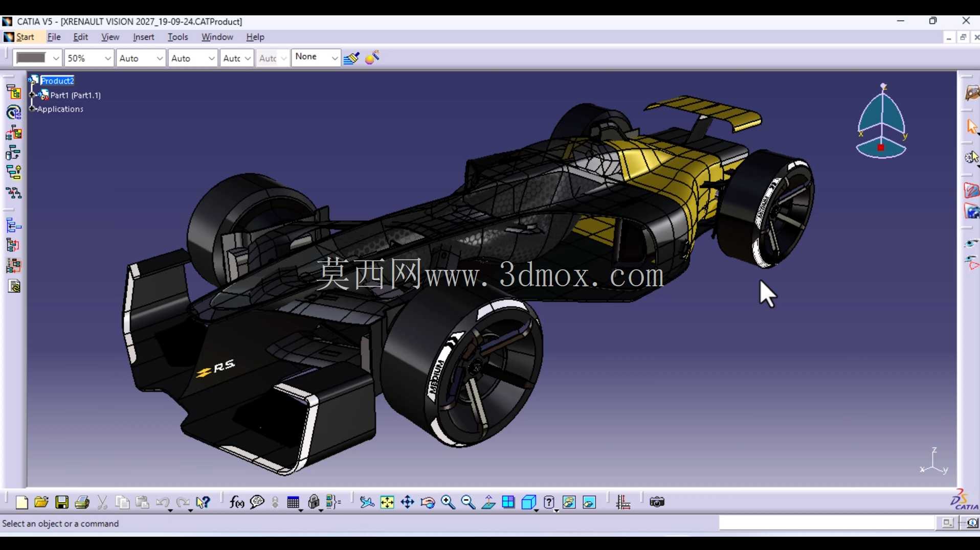Click the first product structure tree icon
This screenshot has height=550, width=980.
click(x=13, y=91)
